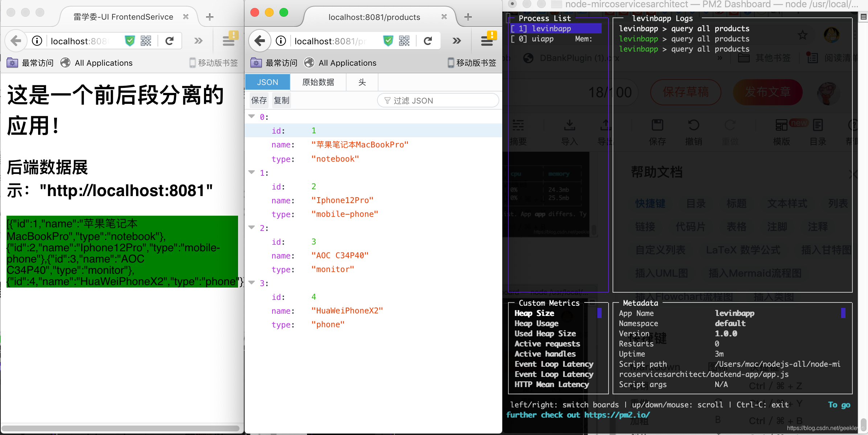
Task: Click horizontal scrollbar in left browser window
Action: coord(120,428)
